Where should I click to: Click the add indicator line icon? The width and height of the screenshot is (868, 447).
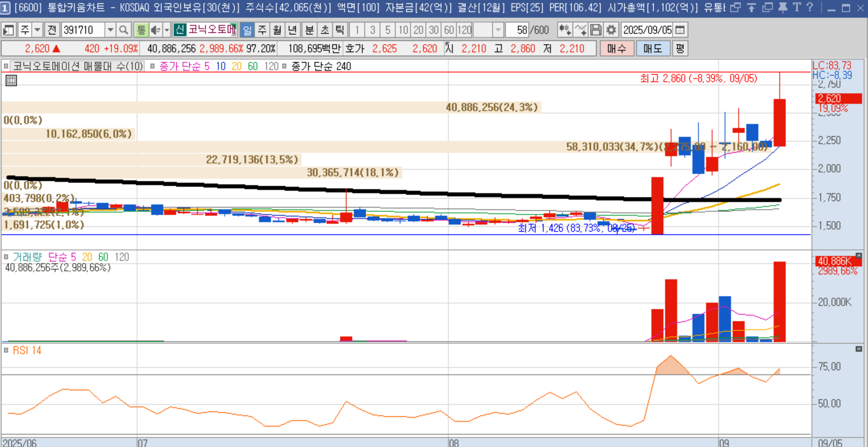(581, 30)
